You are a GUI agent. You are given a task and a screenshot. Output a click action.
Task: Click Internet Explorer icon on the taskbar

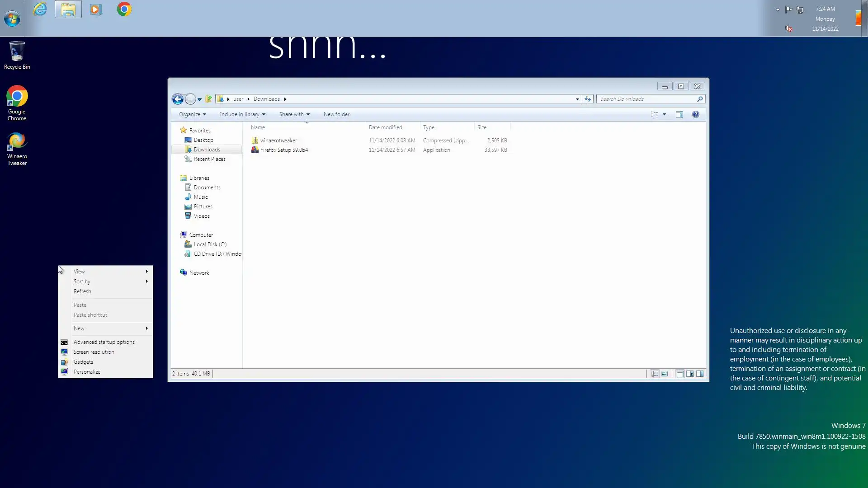click(x=40, y=9)
